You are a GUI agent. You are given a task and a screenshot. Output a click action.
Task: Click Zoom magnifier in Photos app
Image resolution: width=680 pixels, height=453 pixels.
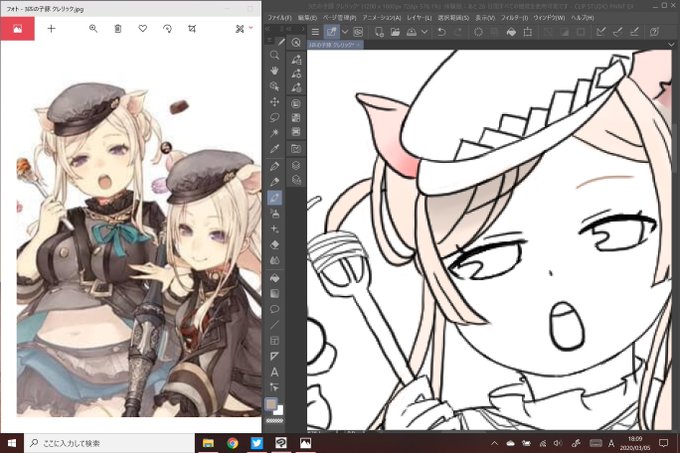click(93, 29)
